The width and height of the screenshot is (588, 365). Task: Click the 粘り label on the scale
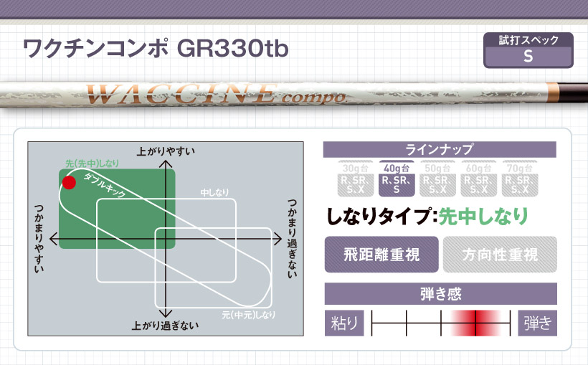tap(345, 323)
